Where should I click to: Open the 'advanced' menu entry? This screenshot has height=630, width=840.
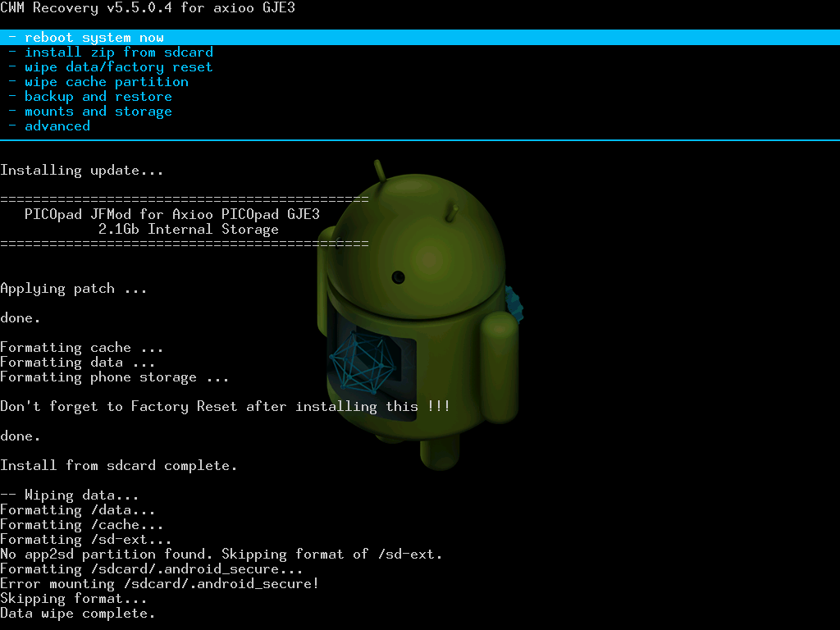pyautogui.click(x=50, y=126)
